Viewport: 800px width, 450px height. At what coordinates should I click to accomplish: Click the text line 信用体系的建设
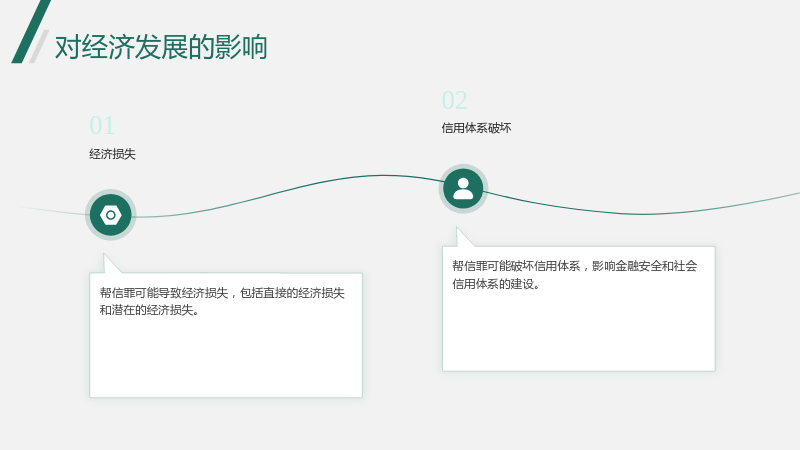point(496,284)
